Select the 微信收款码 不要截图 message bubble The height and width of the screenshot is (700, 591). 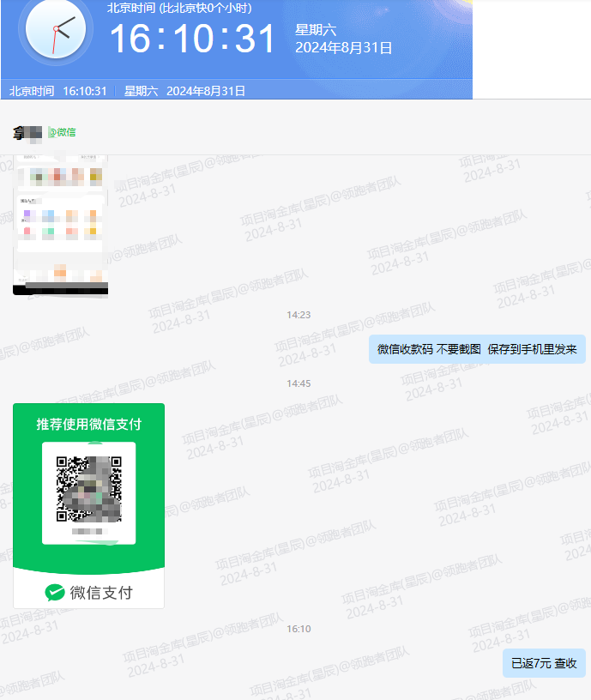pos(477,349)
